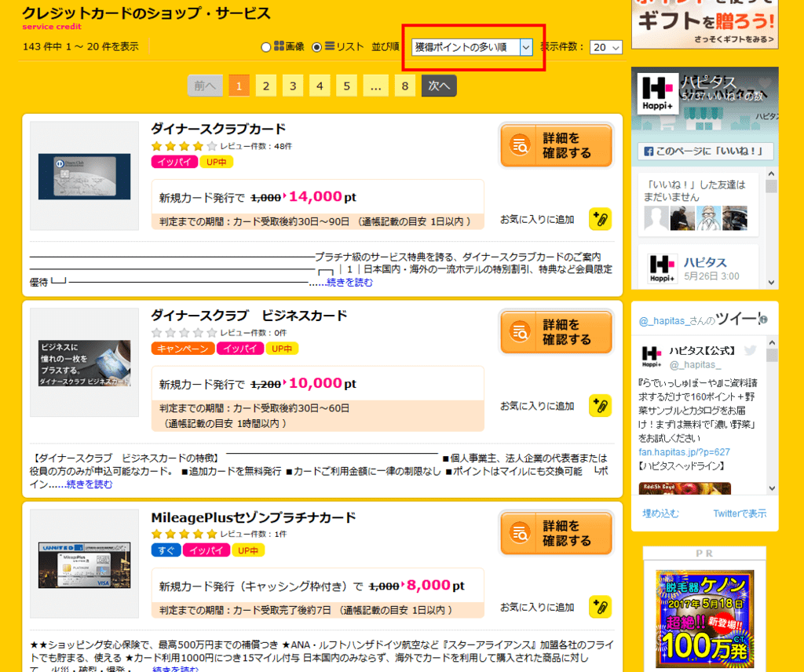Click the キャンペーン tag on ビジネスカード

point(182,349)
